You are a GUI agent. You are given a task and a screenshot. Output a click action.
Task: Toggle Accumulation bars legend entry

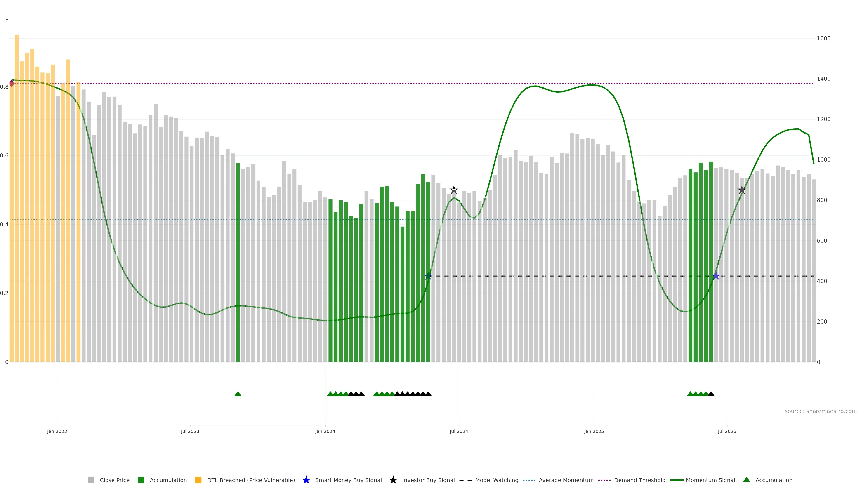coord(168,480)
